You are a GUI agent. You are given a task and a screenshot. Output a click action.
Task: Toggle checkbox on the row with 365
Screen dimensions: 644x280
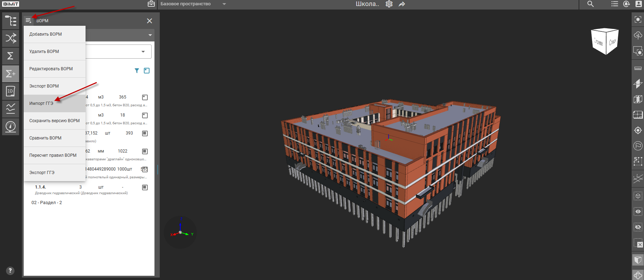tap(145, 97)
